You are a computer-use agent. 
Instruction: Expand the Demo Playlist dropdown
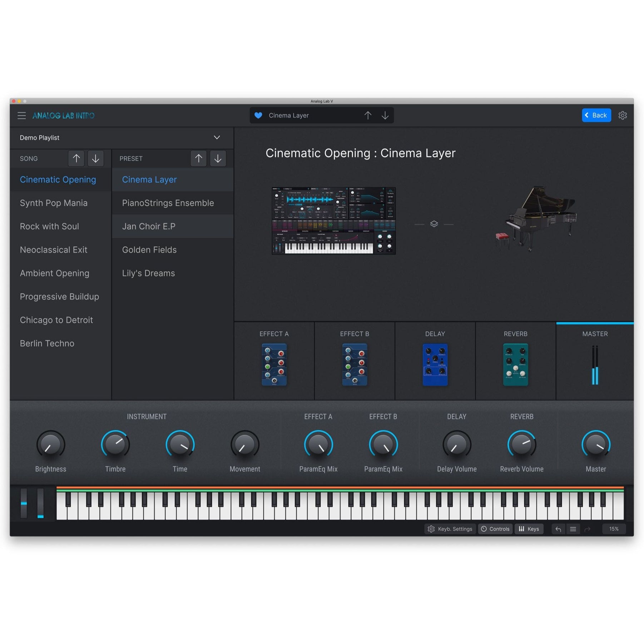coord(217,138)
